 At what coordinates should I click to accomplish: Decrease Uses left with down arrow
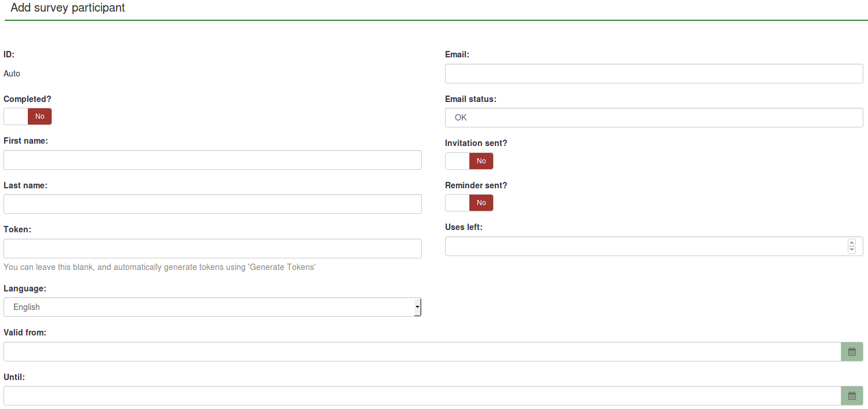click(851, 250)
